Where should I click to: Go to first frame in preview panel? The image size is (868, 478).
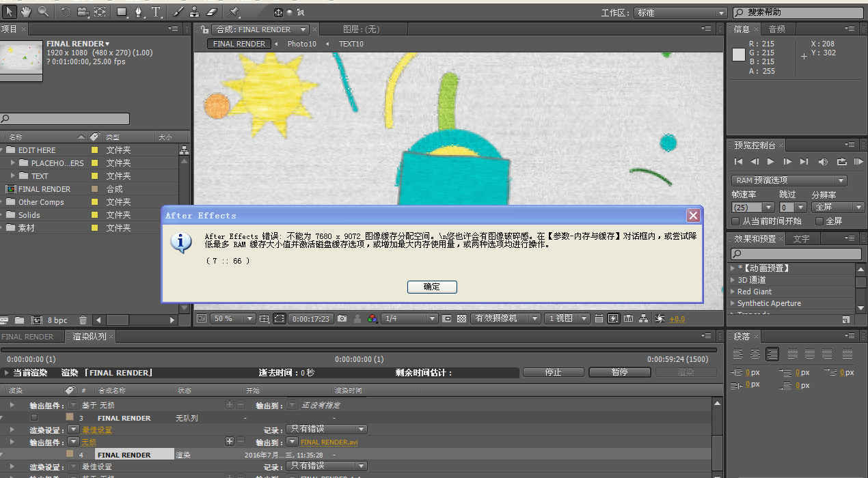(738, 162)
